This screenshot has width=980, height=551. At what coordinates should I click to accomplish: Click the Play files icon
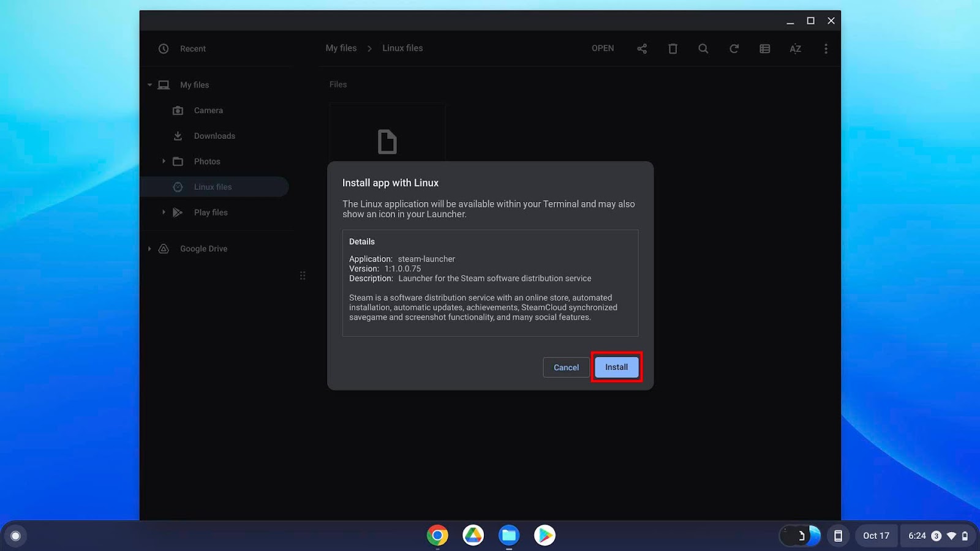178,212
